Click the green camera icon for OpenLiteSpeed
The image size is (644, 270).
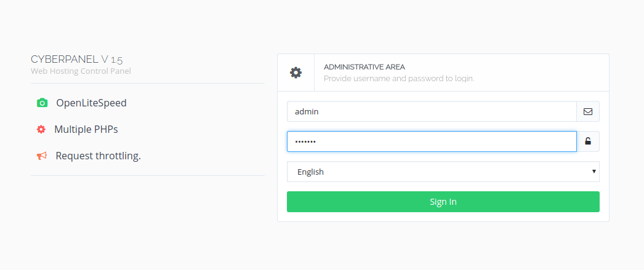(x=42, y=103)
